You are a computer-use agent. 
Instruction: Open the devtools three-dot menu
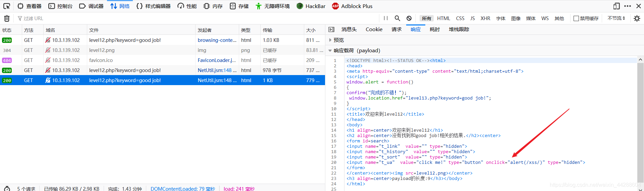(628, 6)
